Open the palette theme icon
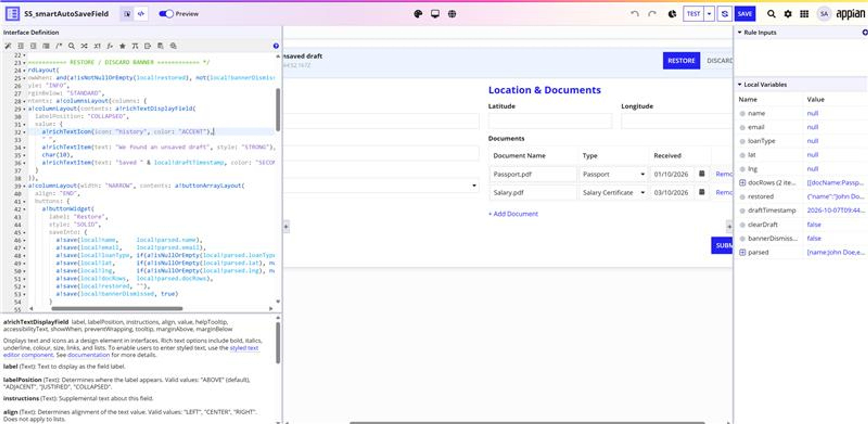The width and height of the screenshot is (868, 424). coord(418,14)
